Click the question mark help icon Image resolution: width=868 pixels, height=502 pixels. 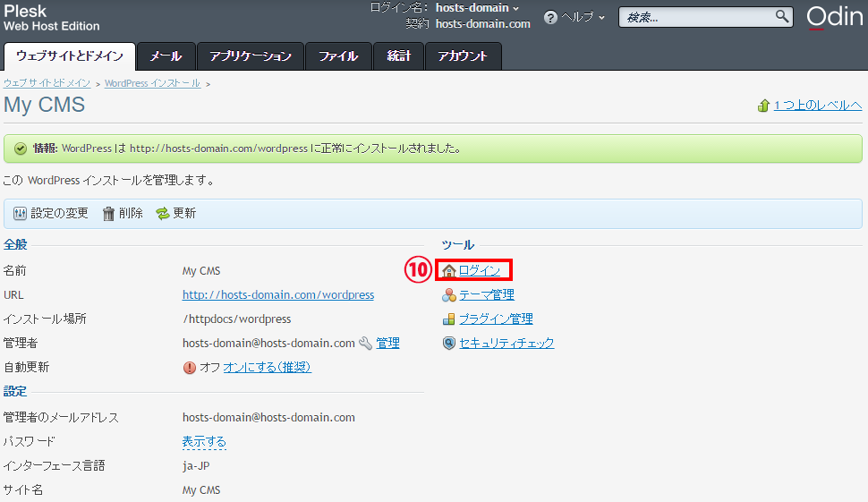point(550,18)
